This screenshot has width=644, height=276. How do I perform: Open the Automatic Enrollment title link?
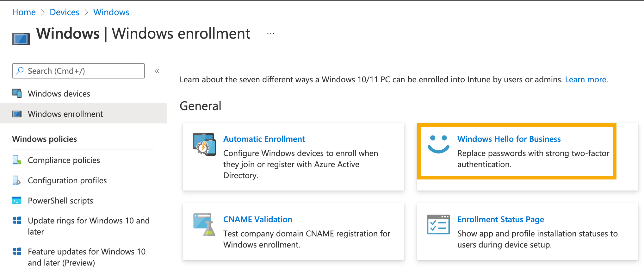tap(264, 139)
